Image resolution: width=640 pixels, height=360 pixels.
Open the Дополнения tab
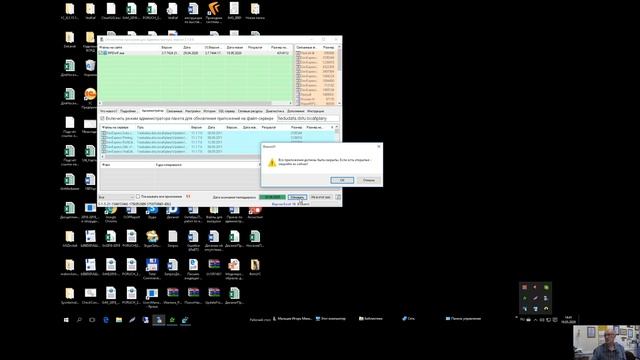pos(296,111)
